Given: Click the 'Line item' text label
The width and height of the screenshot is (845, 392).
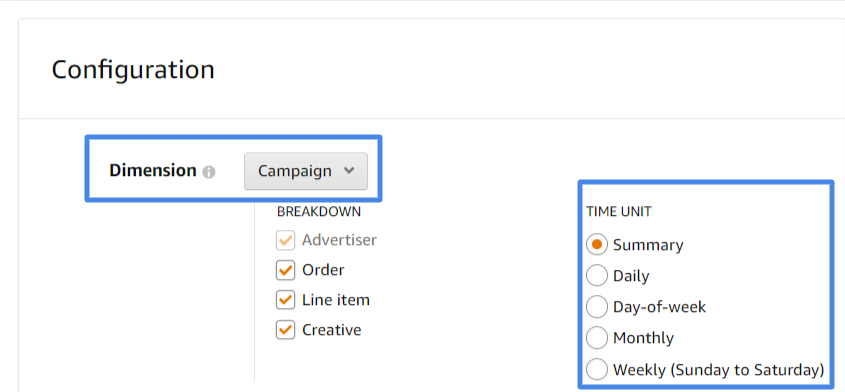Looking at the screenshot, I should pos(336,300).
